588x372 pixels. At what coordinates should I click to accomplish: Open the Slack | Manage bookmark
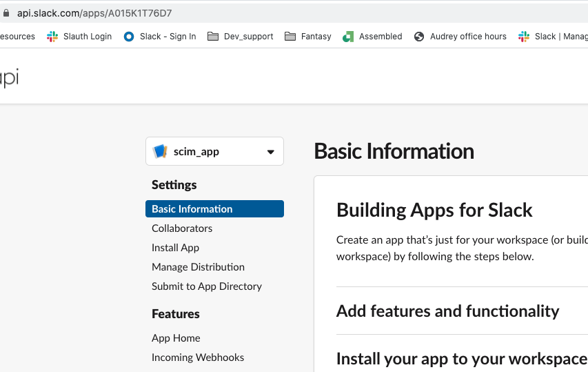553,37
